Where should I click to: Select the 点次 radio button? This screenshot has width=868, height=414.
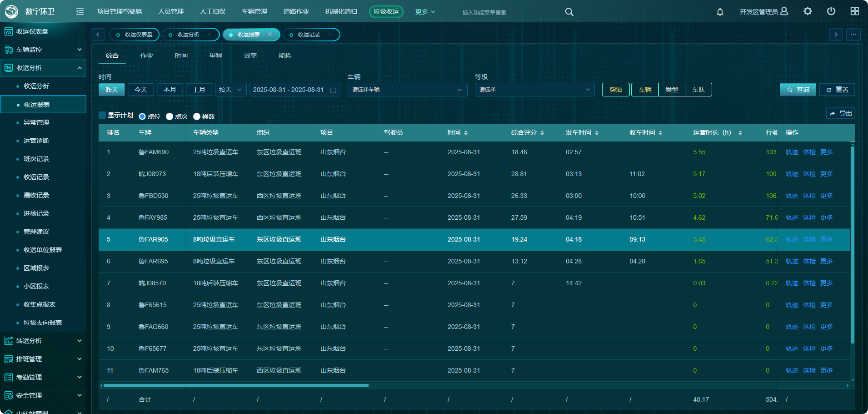[170, 116]
